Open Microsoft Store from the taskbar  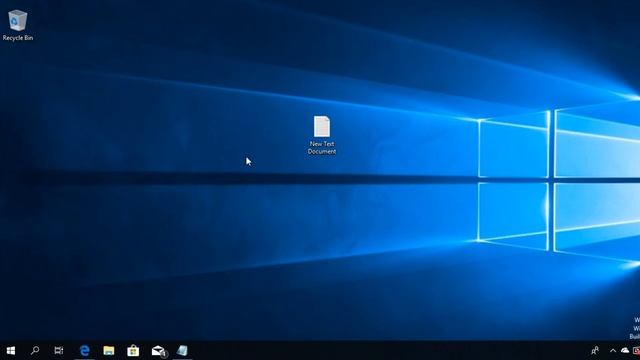click(x=133, y=351)
